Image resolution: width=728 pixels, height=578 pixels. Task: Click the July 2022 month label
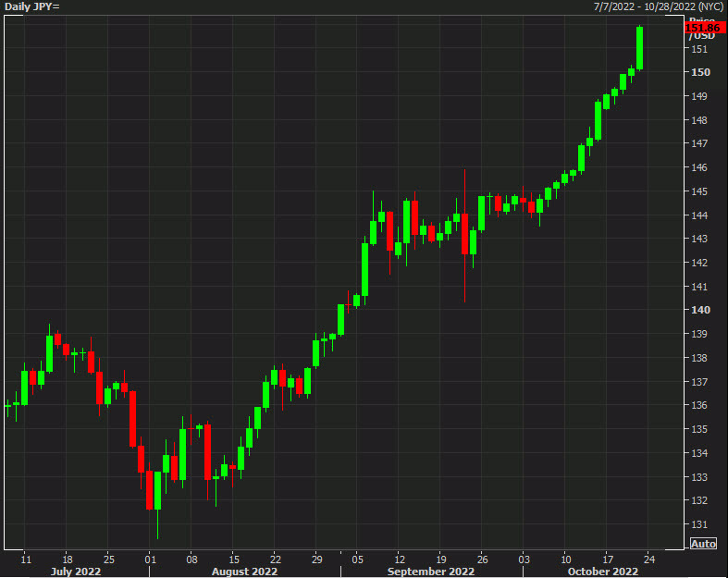(76, 572)
